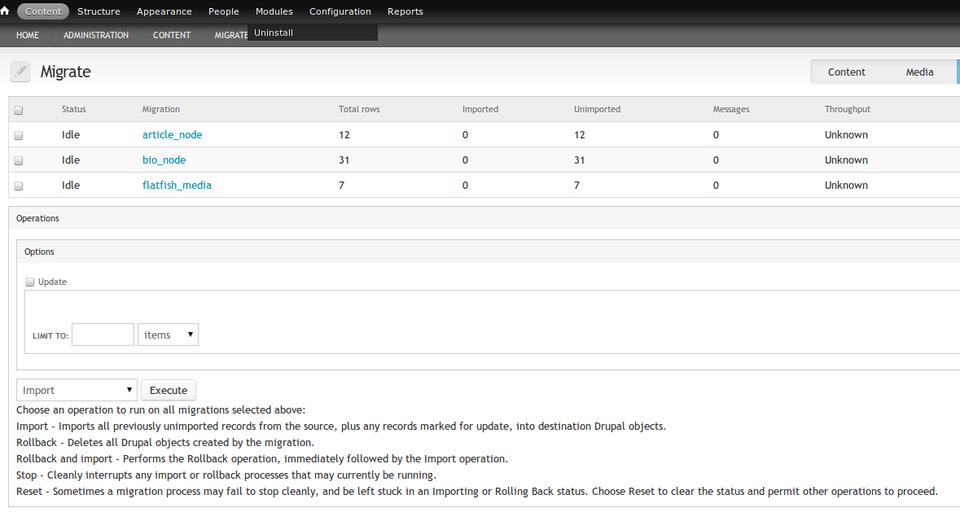Switch to the Media tab

click(x=919, y=72)
